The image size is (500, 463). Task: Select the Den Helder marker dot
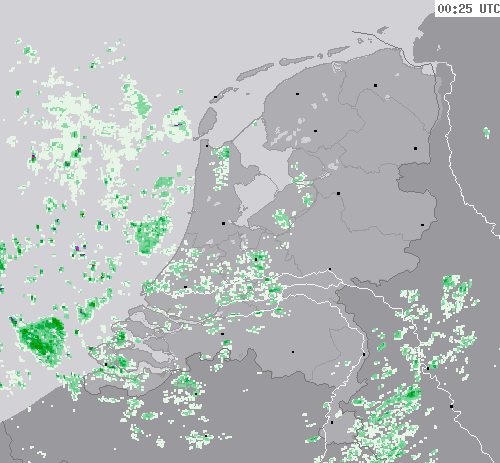[207, 146]
